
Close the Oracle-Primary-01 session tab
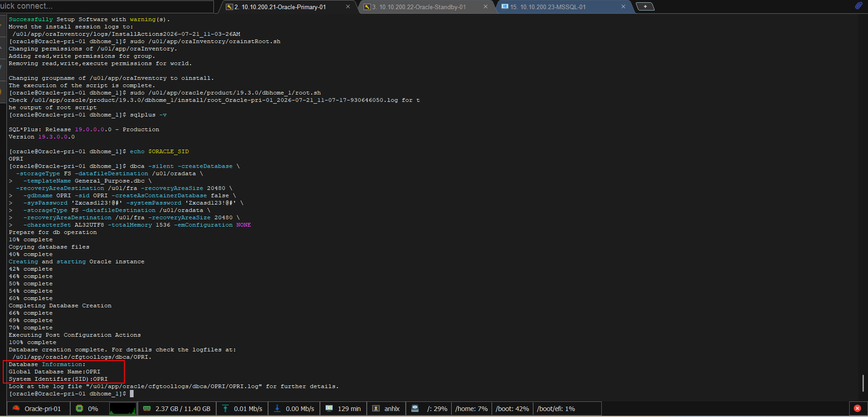pos(348,7)
